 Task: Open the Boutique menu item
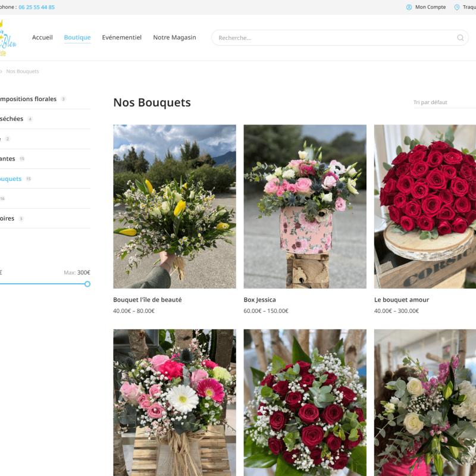point(77,37)
